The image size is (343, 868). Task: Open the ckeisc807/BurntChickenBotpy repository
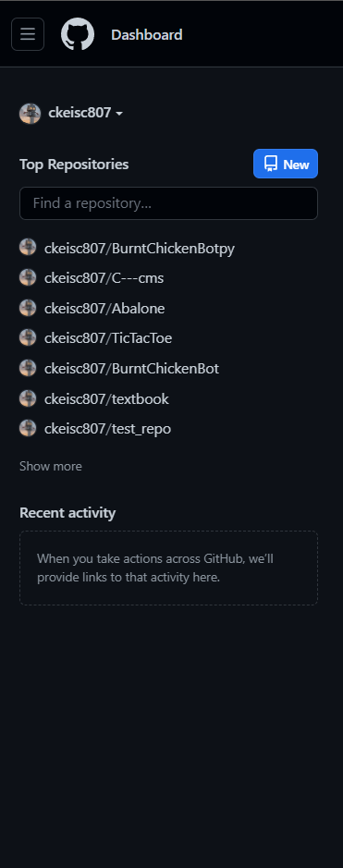click(140, 248)
